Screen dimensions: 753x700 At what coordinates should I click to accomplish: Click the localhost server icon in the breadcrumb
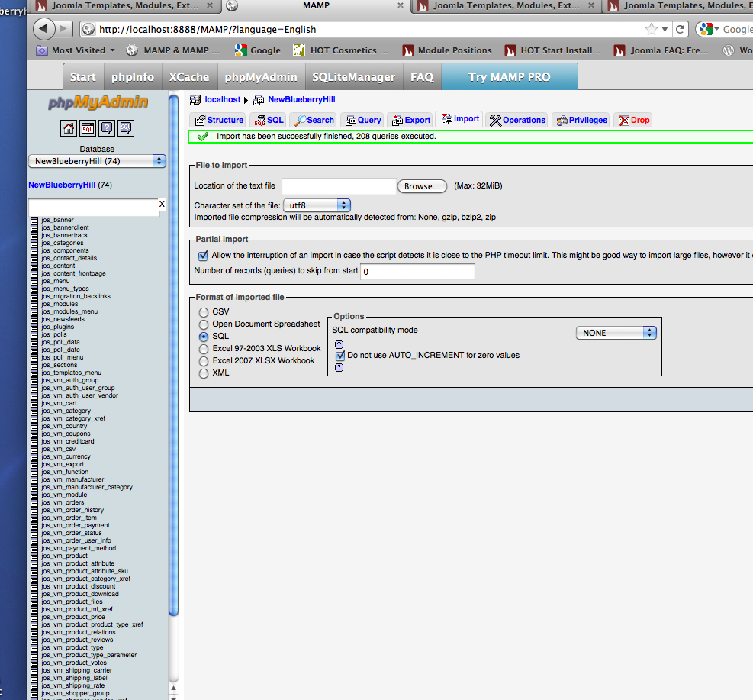pyautogui.click(x=195, y=100)
